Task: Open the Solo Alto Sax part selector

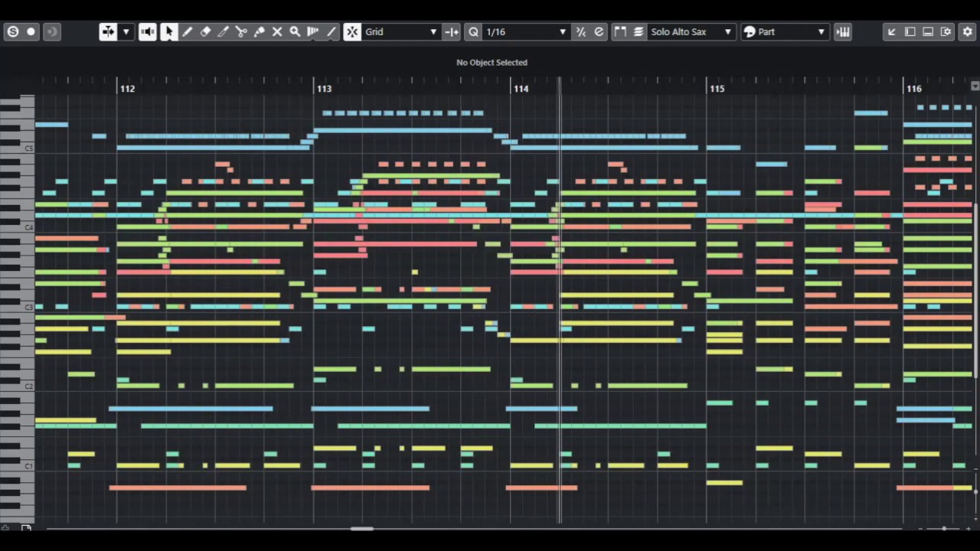Action: click(691, 31)
